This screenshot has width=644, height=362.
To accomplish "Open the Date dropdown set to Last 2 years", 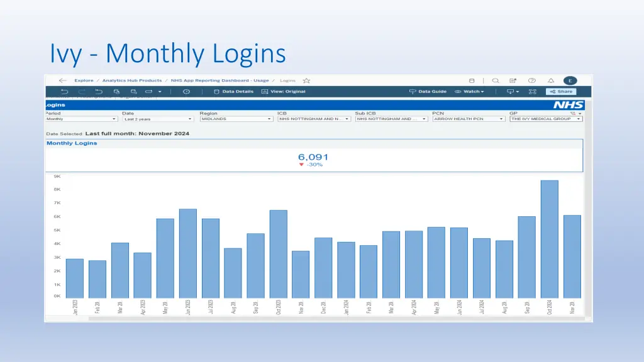I will (158, 119).
